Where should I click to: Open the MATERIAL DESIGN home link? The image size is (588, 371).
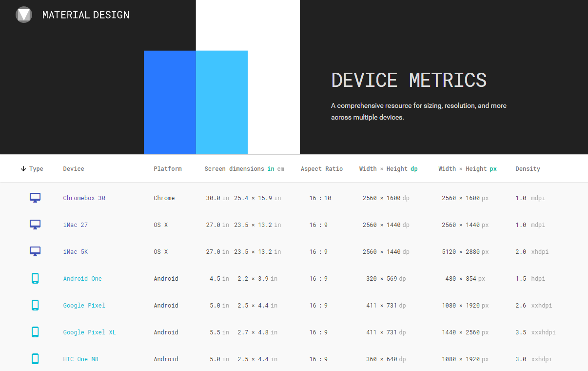(86, 15)
